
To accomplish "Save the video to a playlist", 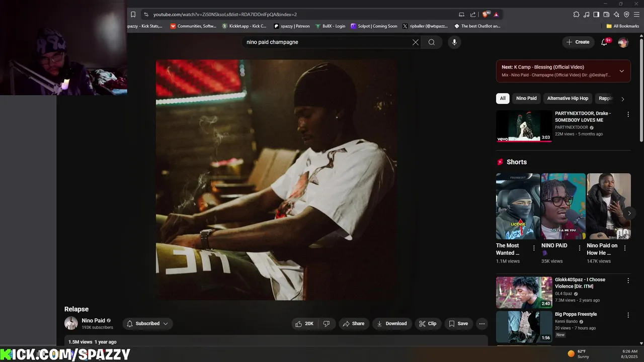I will [x=458, y=324].
